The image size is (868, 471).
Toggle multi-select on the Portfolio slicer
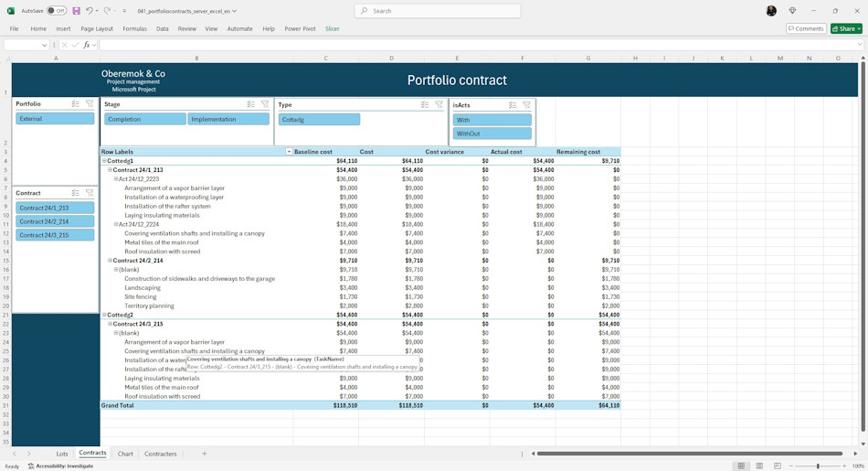click(76, 103)
